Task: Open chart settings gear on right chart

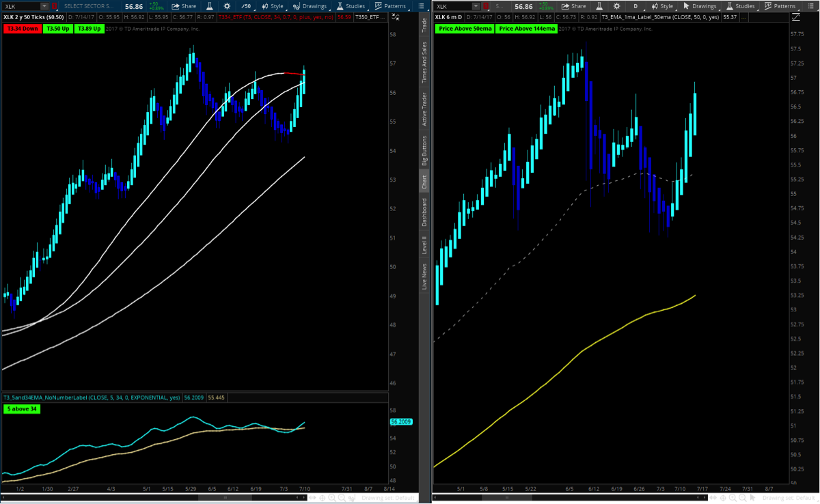Action: pos(616,6)
